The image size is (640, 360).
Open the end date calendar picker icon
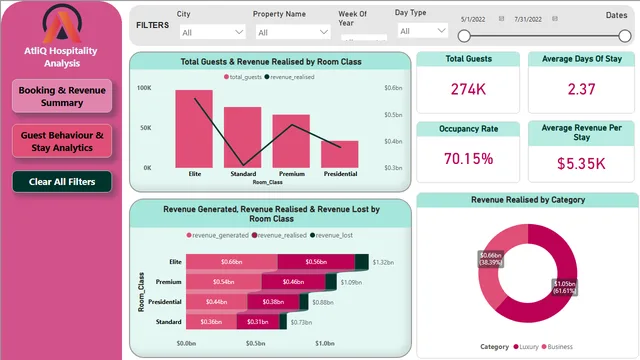(555, 19)
